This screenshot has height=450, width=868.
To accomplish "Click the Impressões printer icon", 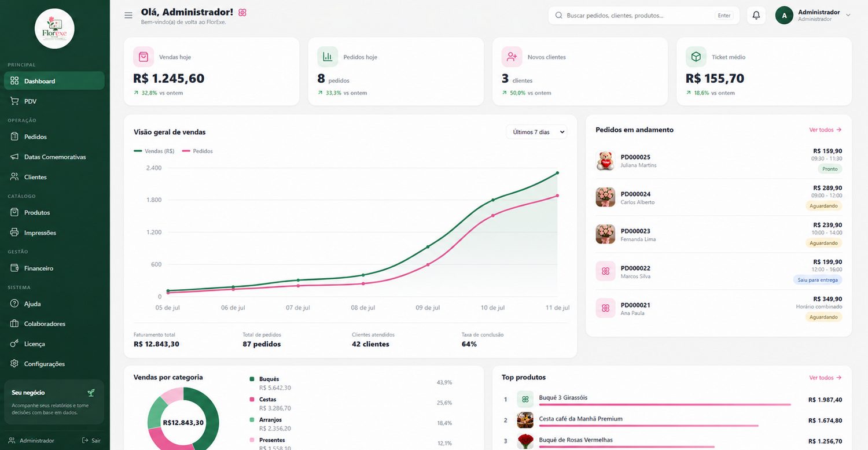I will [14, 233].
